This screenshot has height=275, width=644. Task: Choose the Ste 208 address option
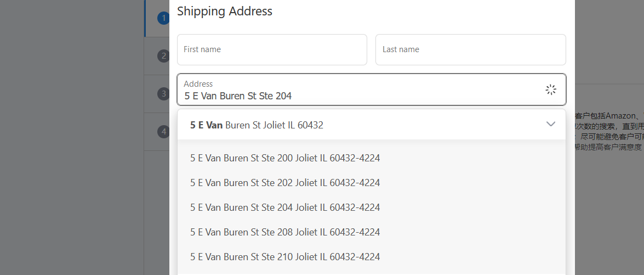click(285, 232)
